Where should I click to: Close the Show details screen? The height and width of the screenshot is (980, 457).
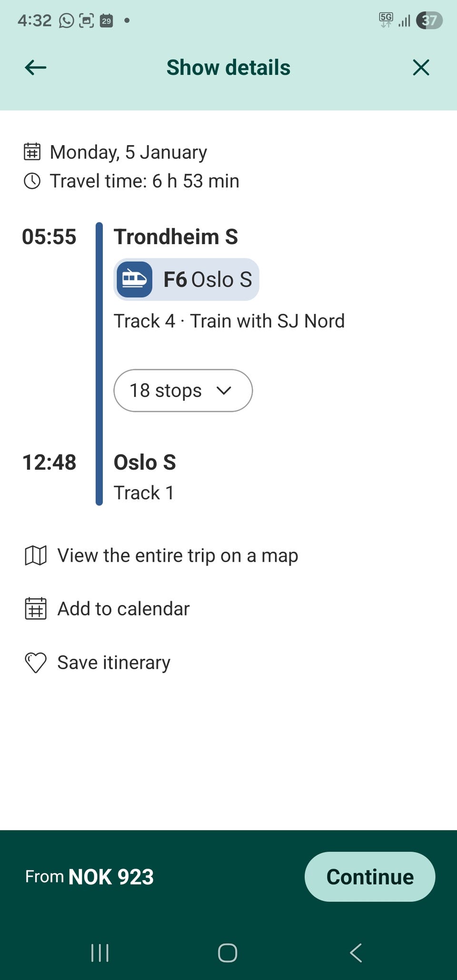pyautogui.click(x=421, y=68)
